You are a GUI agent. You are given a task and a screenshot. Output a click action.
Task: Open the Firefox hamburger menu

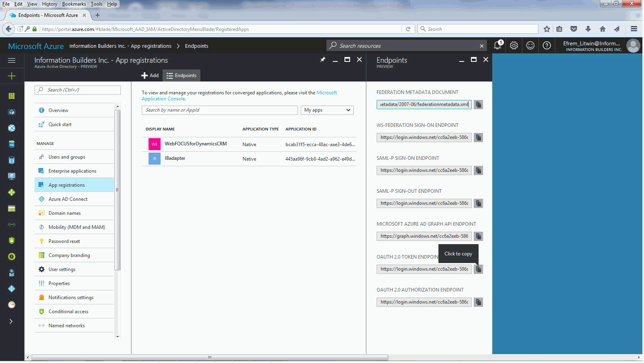coord(634,29)
